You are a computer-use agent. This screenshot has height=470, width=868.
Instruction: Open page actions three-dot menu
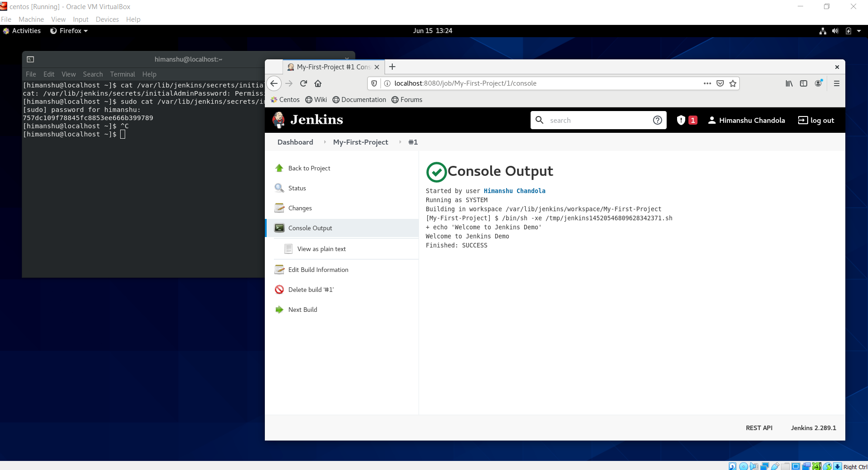pyautogui.click(x=707, y=83)
